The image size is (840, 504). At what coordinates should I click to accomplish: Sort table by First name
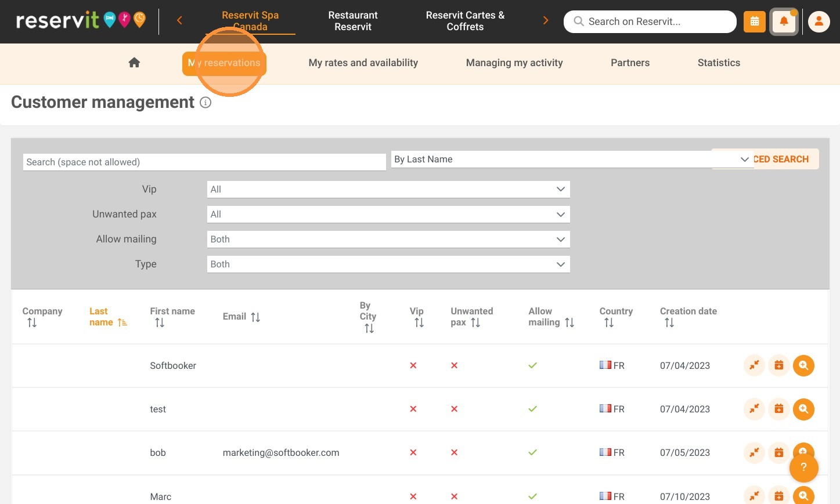160,322
